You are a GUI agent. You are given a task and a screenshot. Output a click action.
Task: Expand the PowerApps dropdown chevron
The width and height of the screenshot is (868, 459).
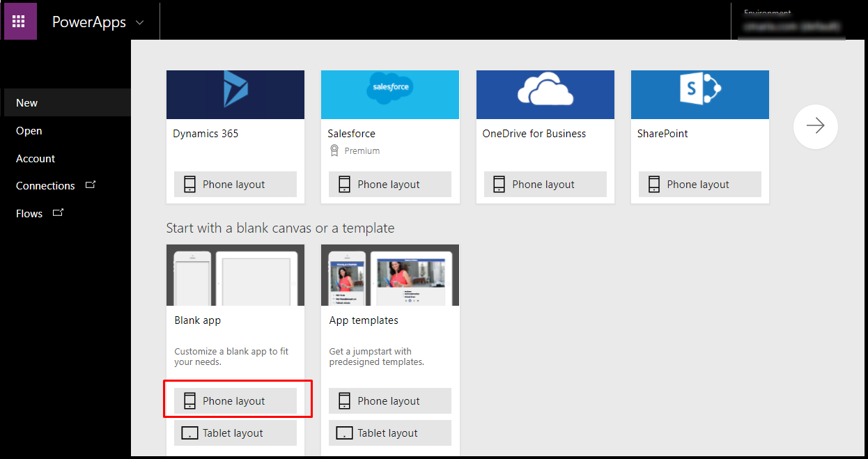139,22
